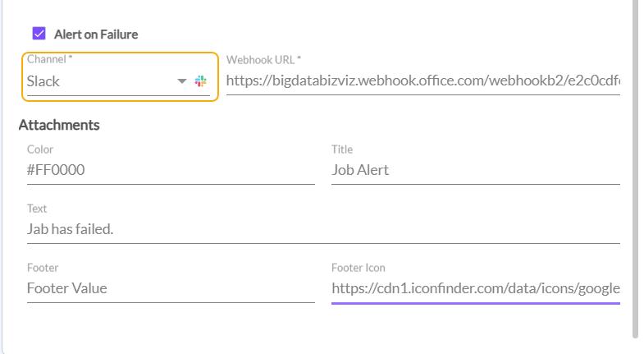The width and height of the screenshot is (644, 354).
Task: Click the Title field label
Action: click(x=342, y=149)
